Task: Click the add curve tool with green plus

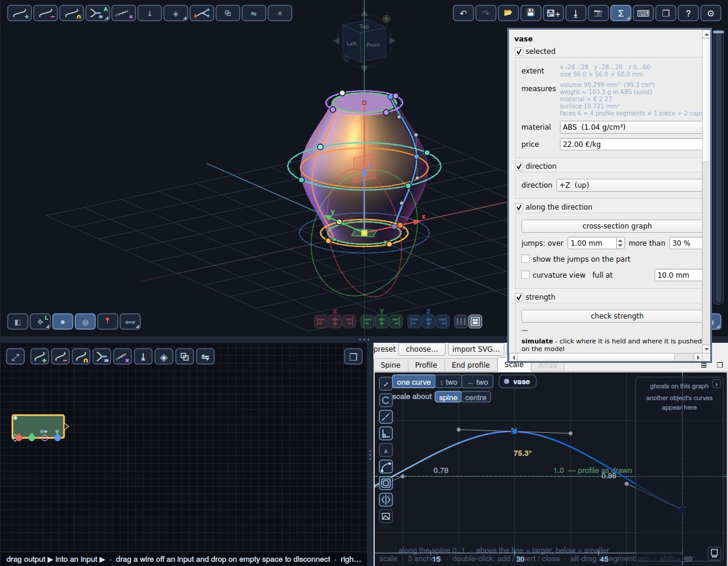Action: 19,12
